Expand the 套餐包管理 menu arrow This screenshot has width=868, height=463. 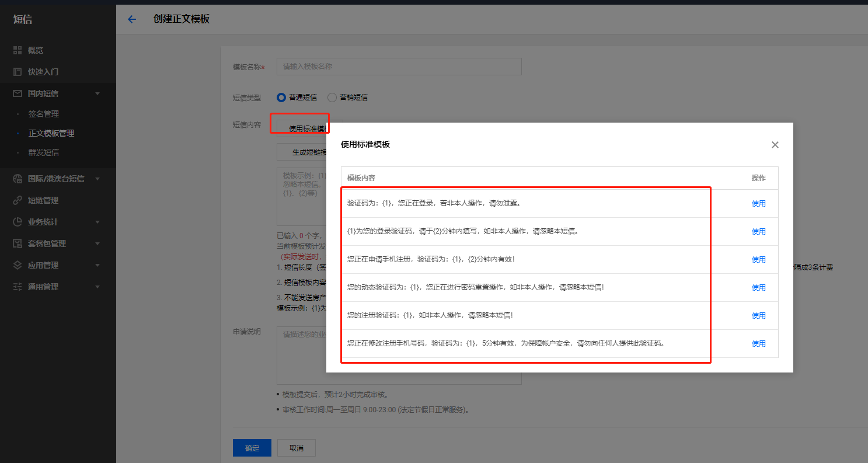click(97, 243)
